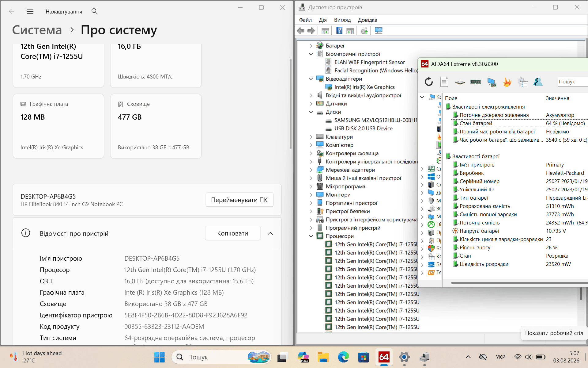Collapse the Відеоадаптери node
Viewport: 588px width, 368px height.
[311, 79]
